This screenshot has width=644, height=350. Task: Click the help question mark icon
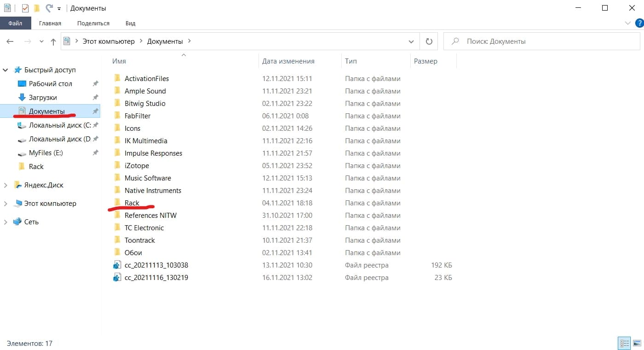tap(638, 23)
